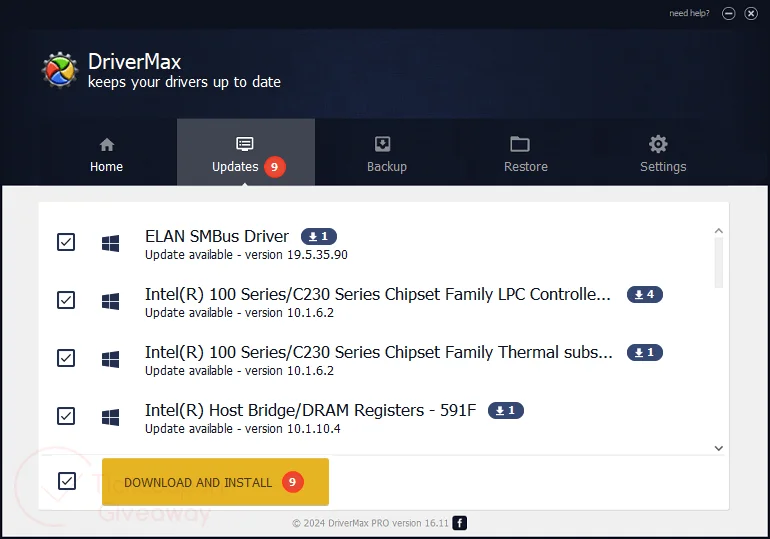Click Windows icon next to ELAN SMBus Driver
Viewport: 770px width, 539px height.
pyautogui.click(x=110, y=243)
